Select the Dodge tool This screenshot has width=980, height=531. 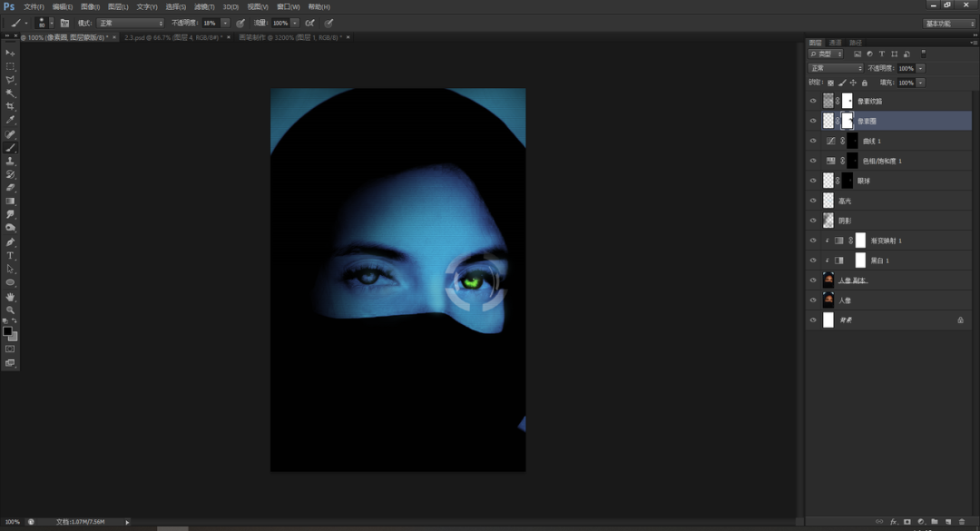click(10, 229)
